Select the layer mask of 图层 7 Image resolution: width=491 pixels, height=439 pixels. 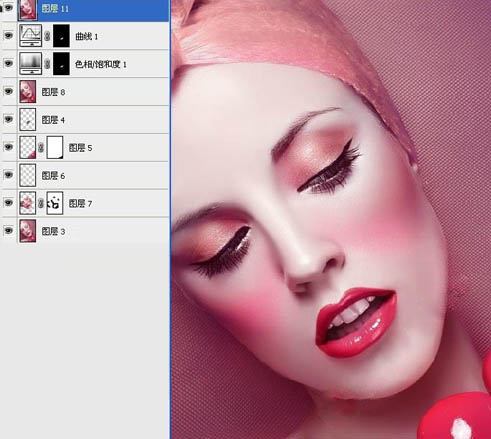[55, 203]
